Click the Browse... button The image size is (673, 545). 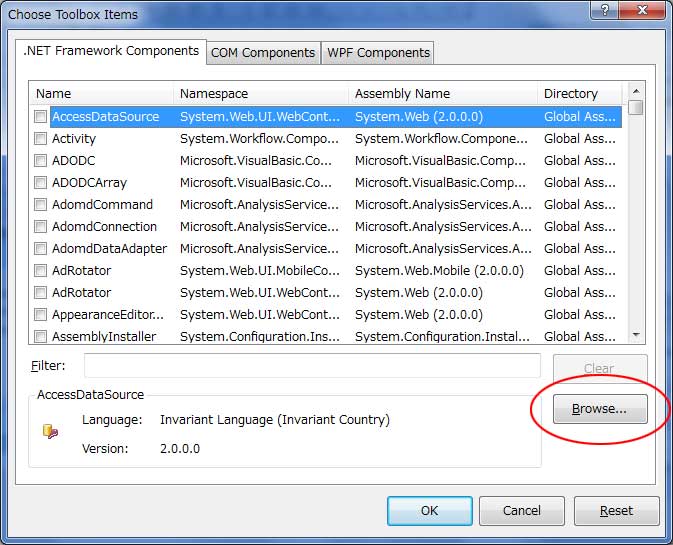tap(600, 409)
